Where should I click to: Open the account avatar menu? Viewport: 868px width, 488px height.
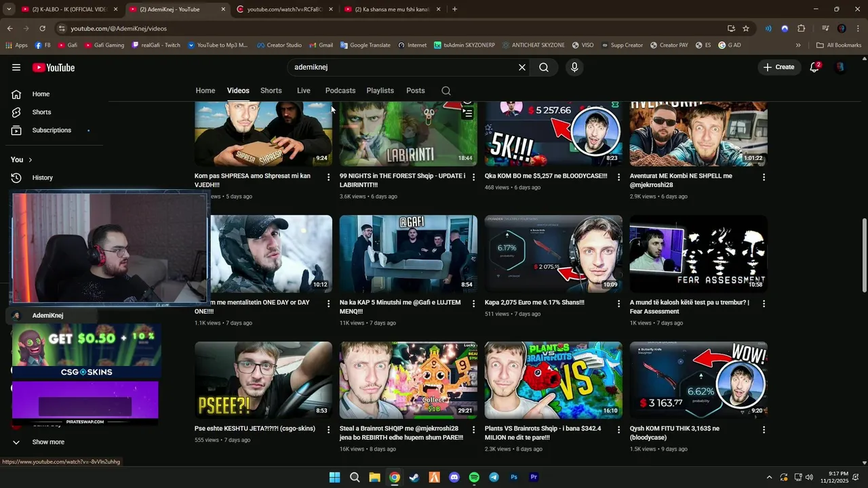pyautogui.click(x=840, y=67)
